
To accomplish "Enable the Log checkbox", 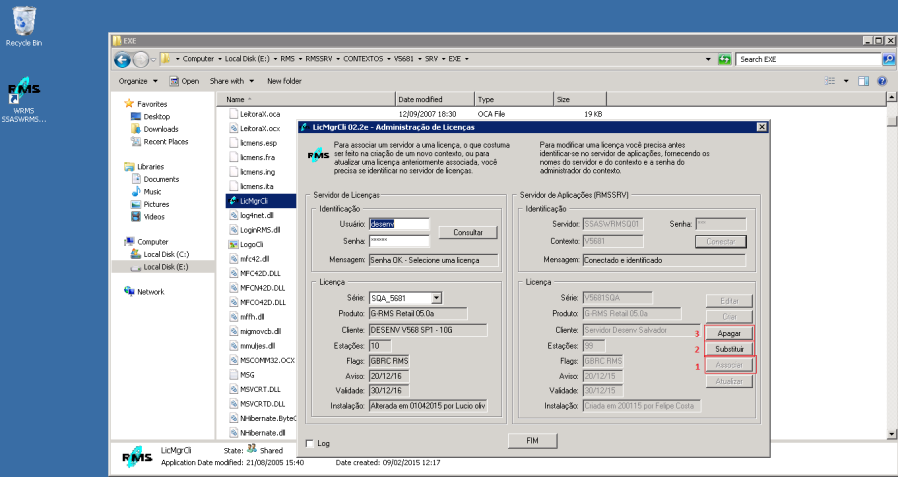I will (310, 443).
